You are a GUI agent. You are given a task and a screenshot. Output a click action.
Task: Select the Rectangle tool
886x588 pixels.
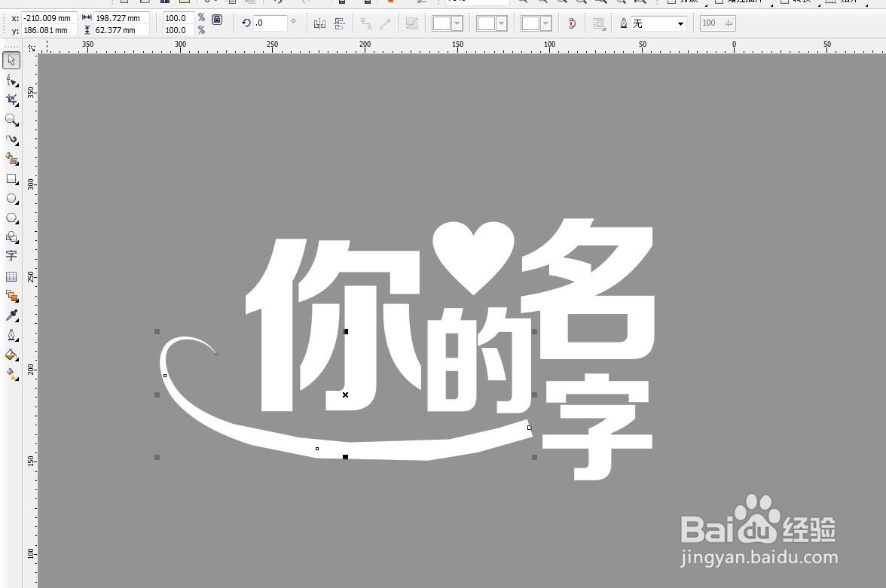click(11, 179)
